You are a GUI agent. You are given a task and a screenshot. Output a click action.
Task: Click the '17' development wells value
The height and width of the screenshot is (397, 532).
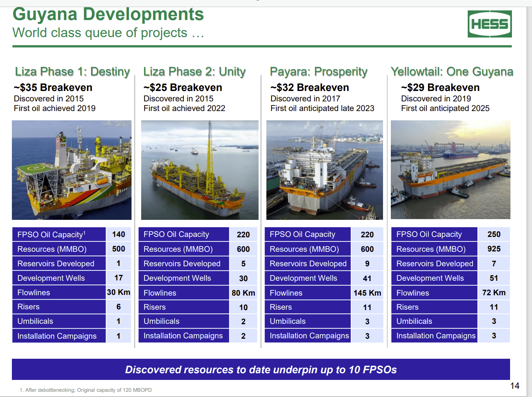[119, 278]
